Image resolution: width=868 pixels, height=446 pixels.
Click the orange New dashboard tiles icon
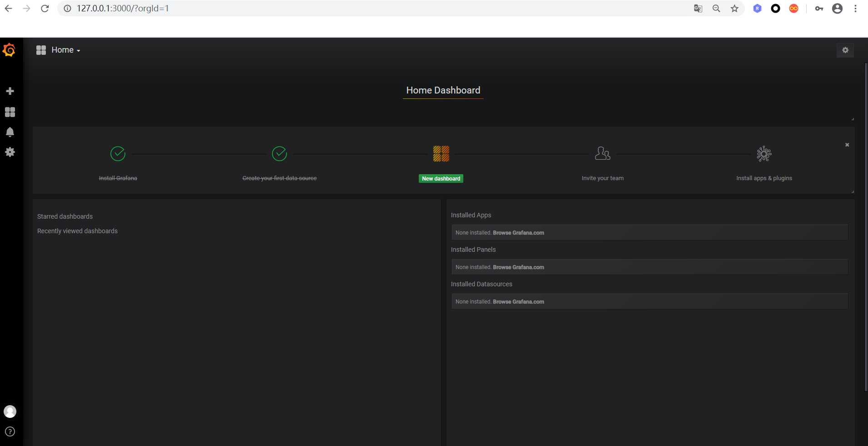pyautogui.click(x=441, y=154)
